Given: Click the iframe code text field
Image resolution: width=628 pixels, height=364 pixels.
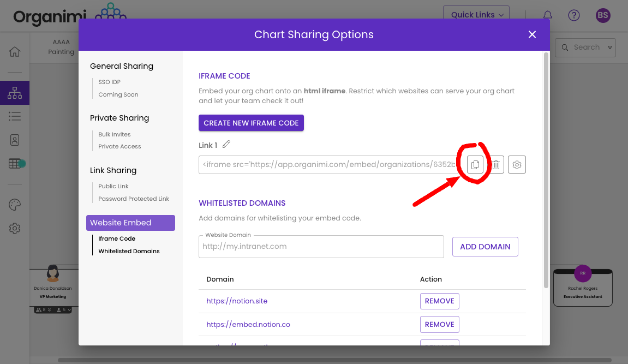Looking at the screenshot, I should [x=329, y=165].
